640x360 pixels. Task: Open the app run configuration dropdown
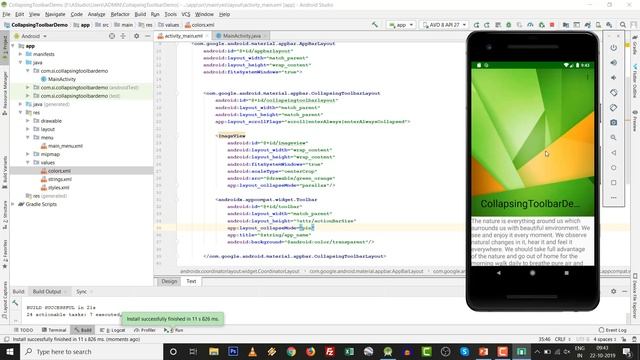pyautogui.click(x=401, y=25)
